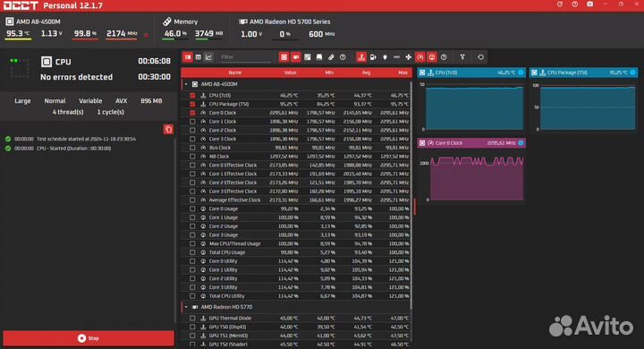
Task: Toggle the temperature sensor type filter
Action: [x=361, y=57]
